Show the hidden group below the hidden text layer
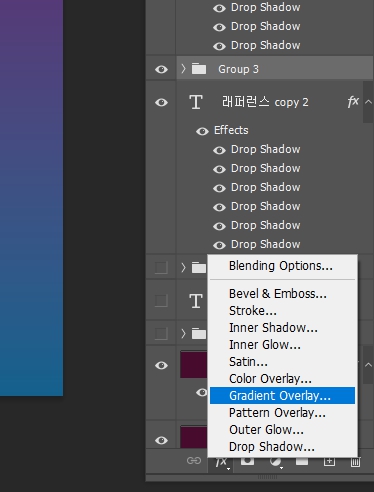 click(161, 333)
